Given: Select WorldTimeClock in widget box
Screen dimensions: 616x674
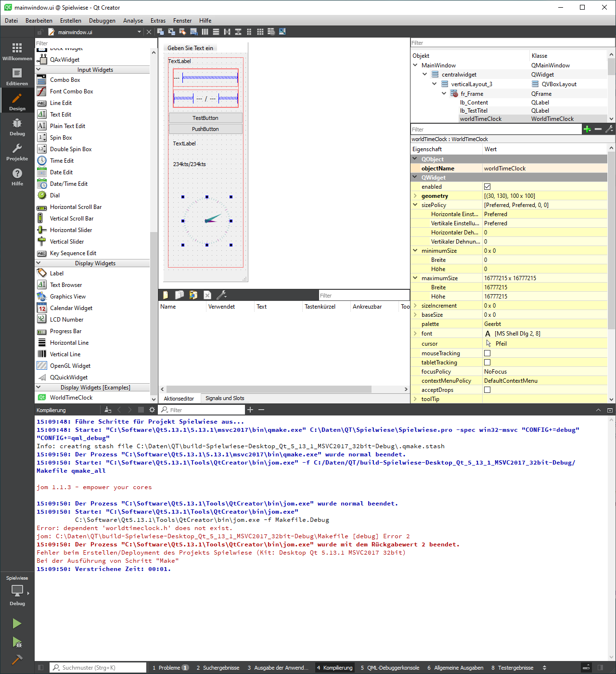Looking at the screenshot, I should pos(71,398).
